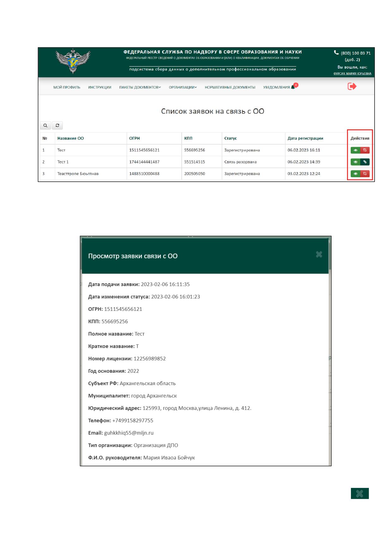Open notifications via the bell icon

[293, 87]
